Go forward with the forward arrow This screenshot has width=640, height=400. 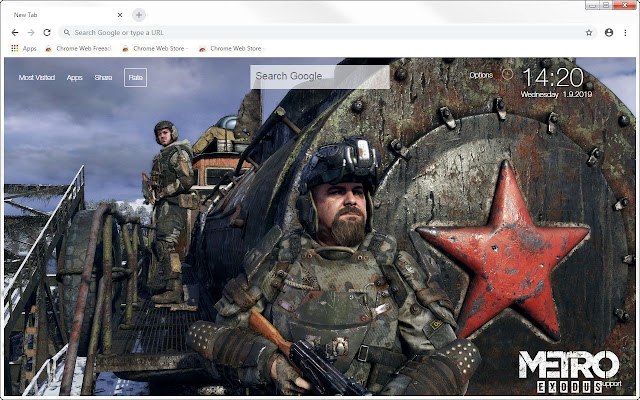pyautogui.click(x=31, y=32)
